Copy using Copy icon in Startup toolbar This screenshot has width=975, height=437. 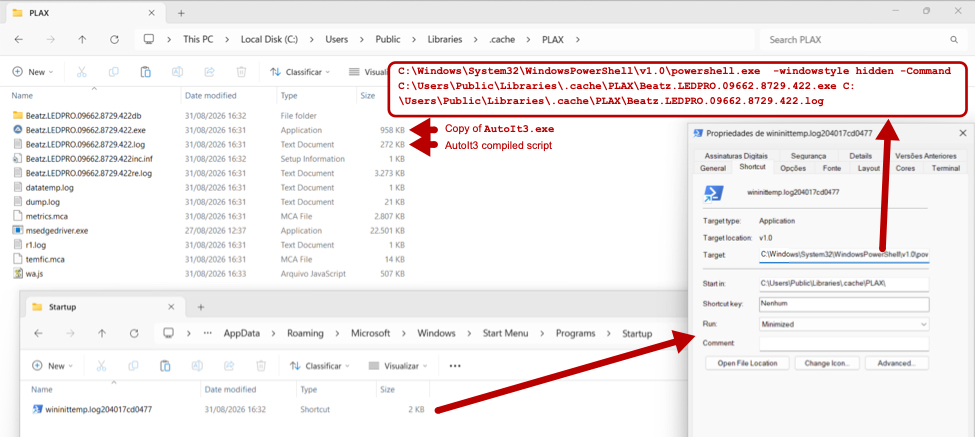coord(133,366)
